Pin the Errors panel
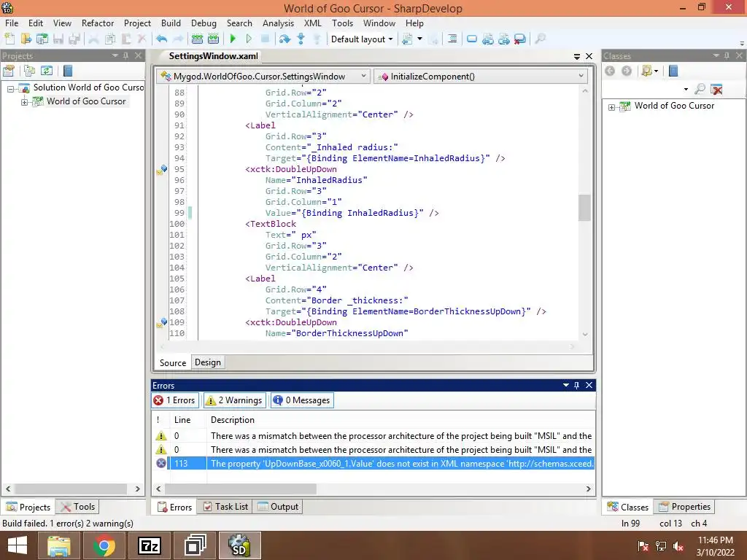Viewport: 747px width, 560px height. [x=576, y=385]
